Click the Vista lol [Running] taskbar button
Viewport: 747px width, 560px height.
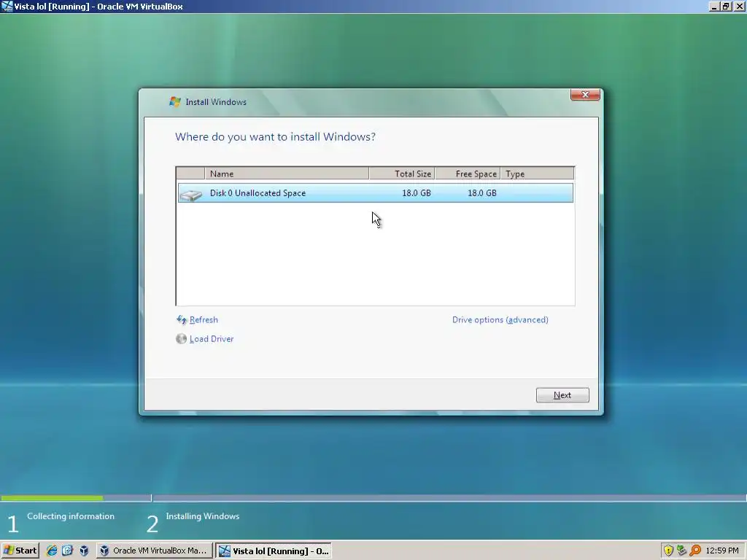coord(274,551)
